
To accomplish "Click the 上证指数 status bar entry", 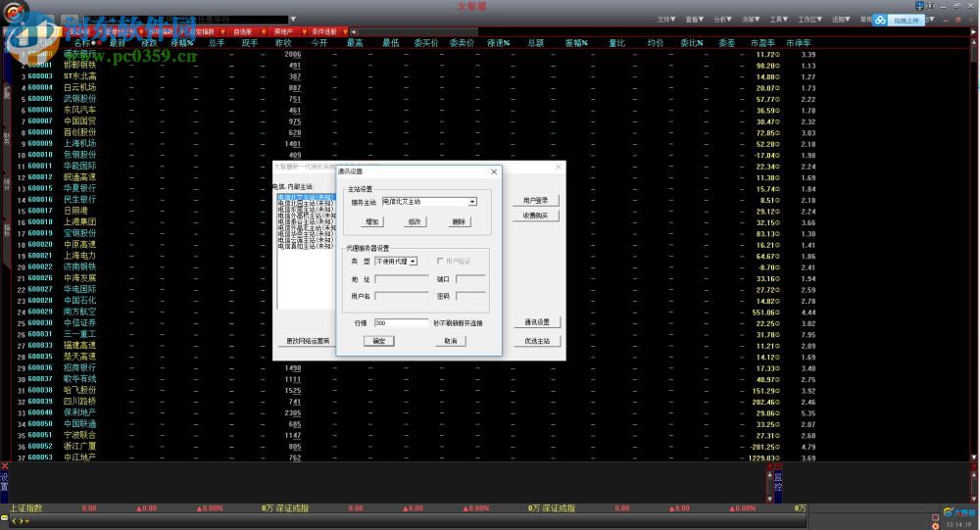I will pos(26,508).
